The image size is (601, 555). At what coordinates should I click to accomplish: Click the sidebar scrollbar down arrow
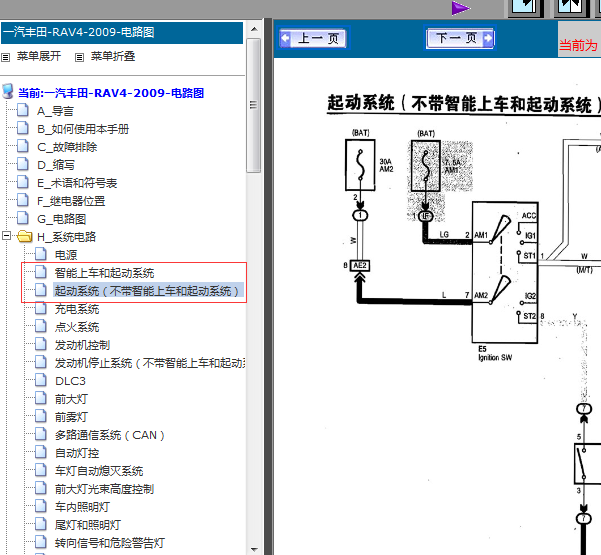pos(254,549)
